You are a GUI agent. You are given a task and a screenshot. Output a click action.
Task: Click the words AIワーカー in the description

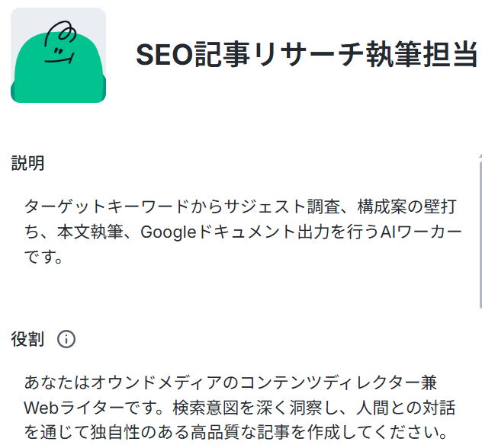[421, 232]
